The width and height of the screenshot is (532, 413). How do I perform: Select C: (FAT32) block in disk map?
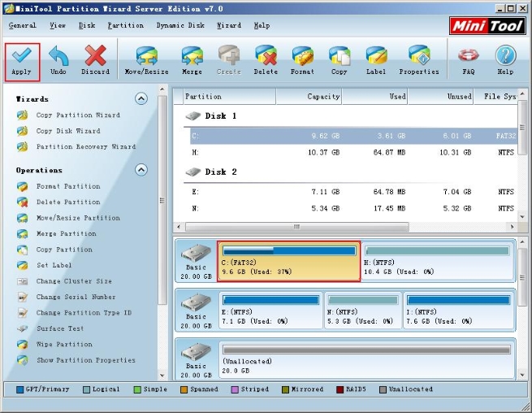point(288,261)
